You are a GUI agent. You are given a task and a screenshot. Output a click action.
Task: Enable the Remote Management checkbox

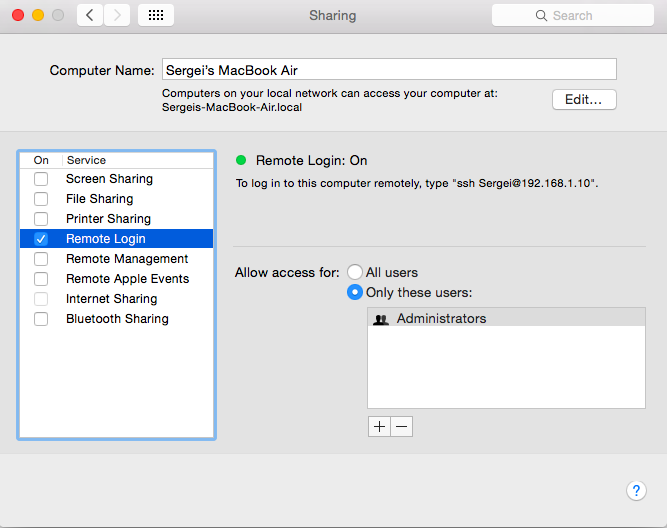point(41,259)
